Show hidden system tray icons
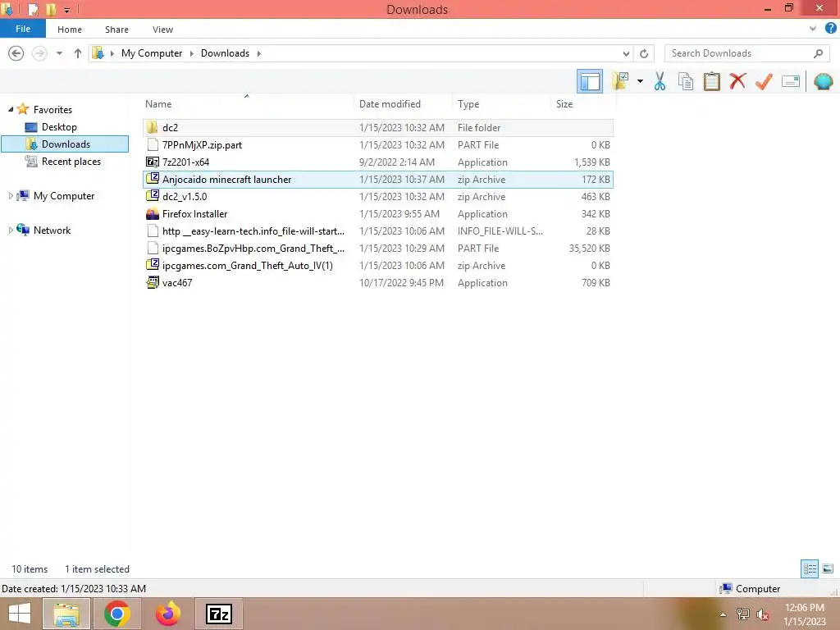The height and width of the screenshot is (630, 840). [x=723, y=614]
